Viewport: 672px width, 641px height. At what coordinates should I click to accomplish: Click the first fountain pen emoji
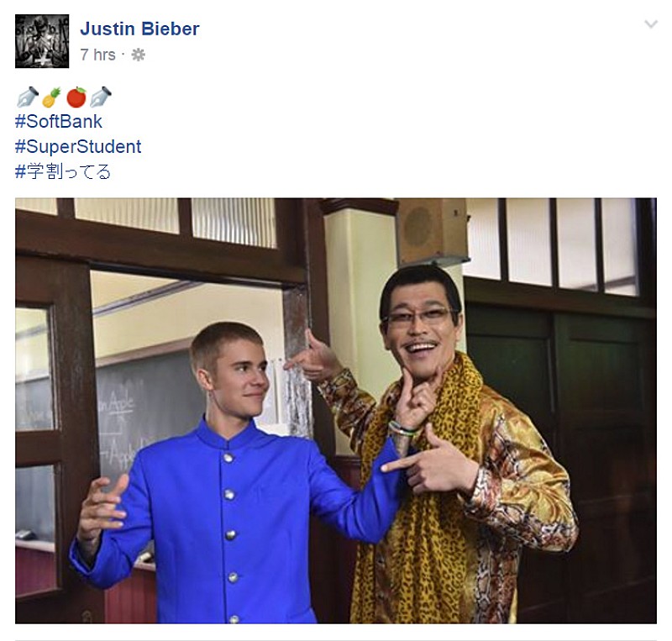click(28, 97)
